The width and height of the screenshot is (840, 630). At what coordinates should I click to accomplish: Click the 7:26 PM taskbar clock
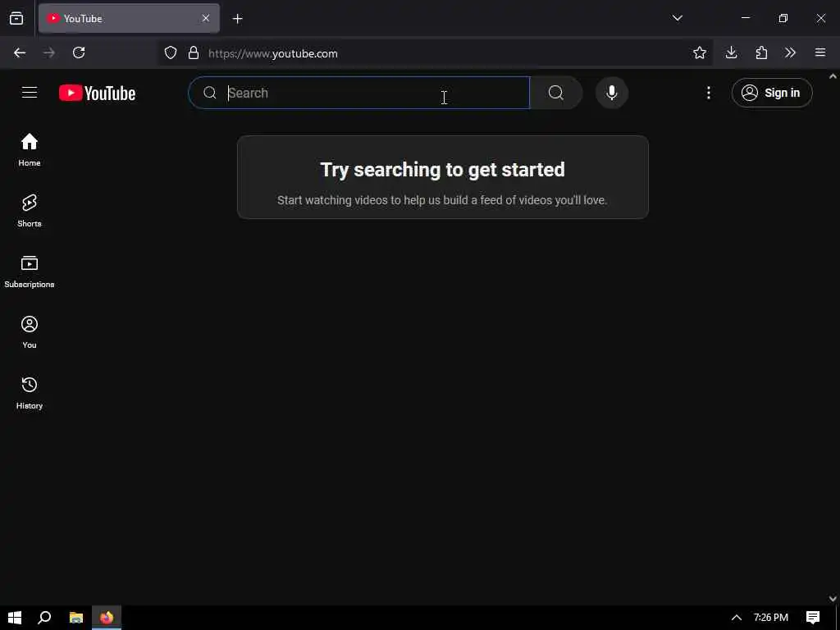pyautogui.click(x=771, y=617)
